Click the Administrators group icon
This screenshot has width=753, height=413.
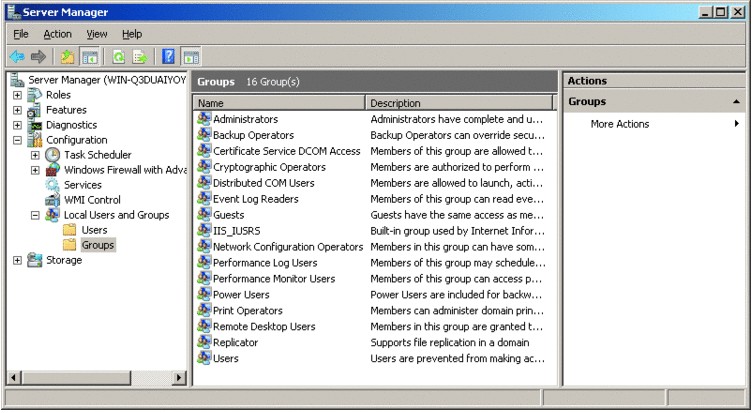click(x=204, y=118)
